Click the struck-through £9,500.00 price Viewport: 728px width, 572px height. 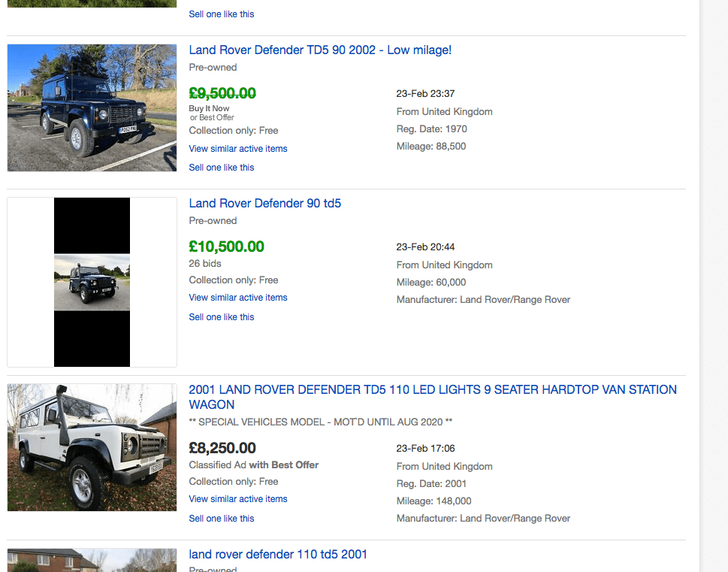[222, 93]
